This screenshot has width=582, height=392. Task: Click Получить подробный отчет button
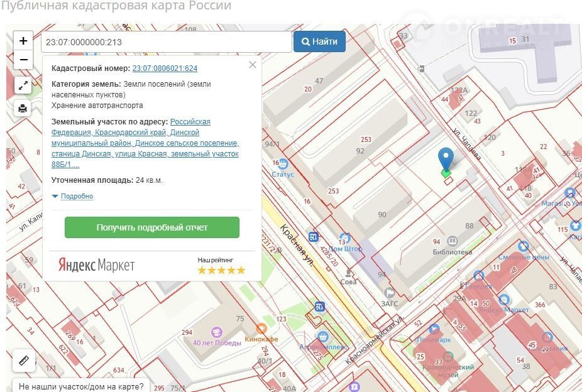[152, 227]
